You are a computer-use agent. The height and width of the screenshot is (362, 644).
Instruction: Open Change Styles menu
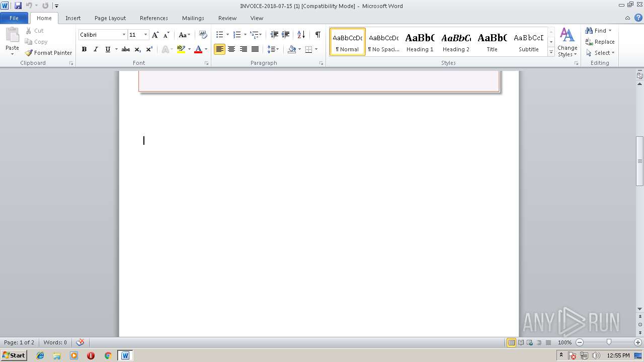[x=567, y=43]
